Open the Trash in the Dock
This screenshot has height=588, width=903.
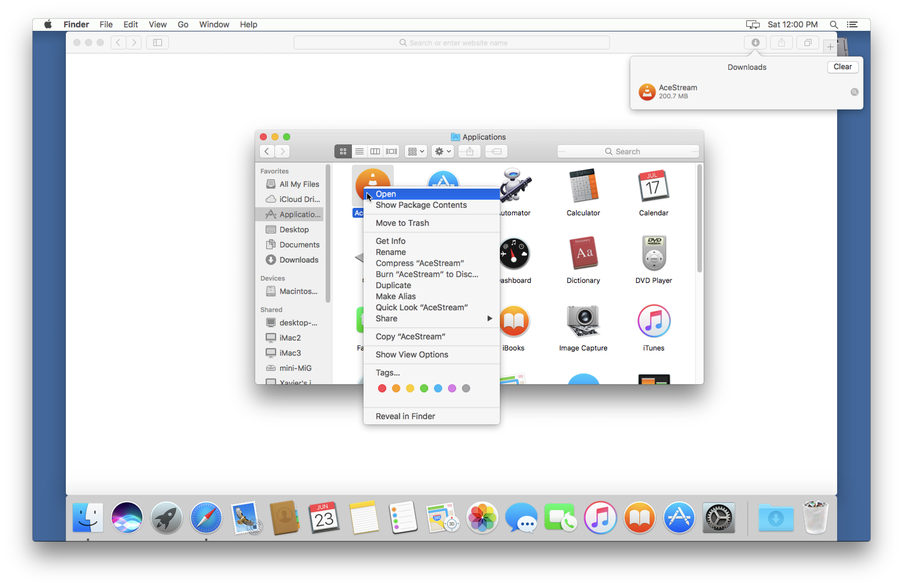(816, 518)
